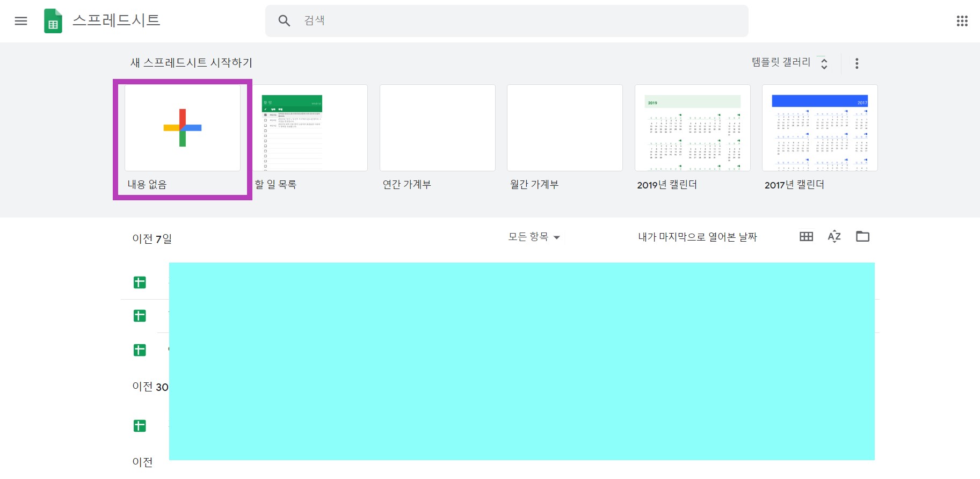Click the third spreadsheet file icon under 이전 7일
The image size is (980, 479).
pos(140,350)
